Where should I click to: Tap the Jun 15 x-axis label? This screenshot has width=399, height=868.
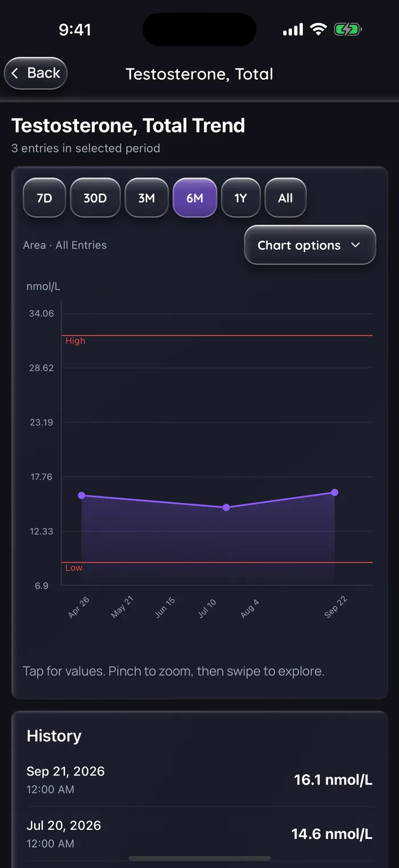tap(165, 608)
